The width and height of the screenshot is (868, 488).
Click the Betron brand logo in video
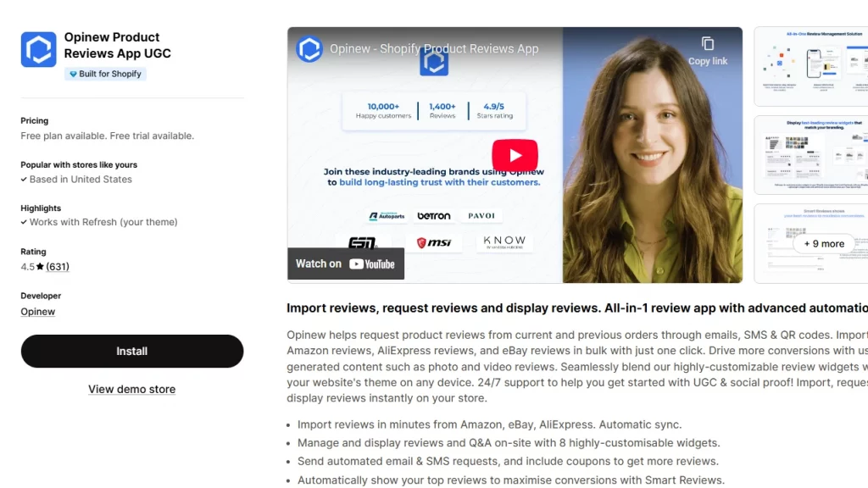(x=434, y=216)
